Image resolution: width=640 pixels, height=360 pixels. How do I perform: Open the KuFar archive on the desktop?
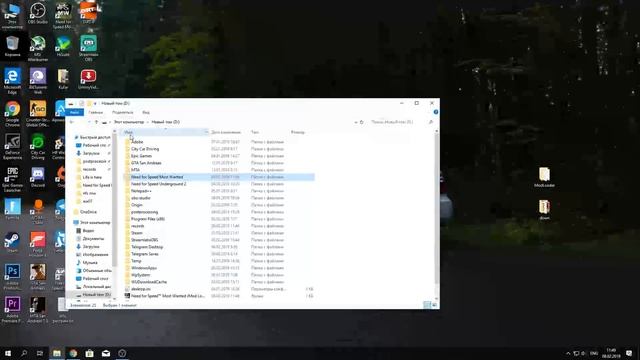pos(63,78)
